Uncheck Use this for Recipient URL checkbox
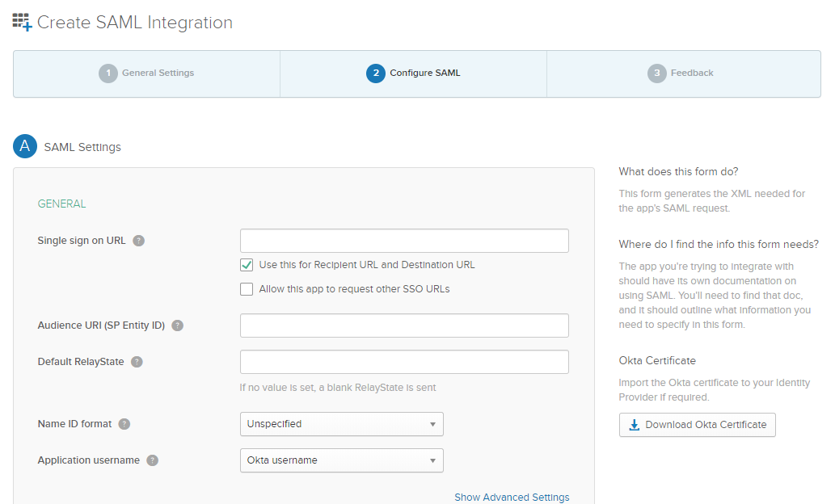Screen dimensions: 835x504 pos(247,265)
